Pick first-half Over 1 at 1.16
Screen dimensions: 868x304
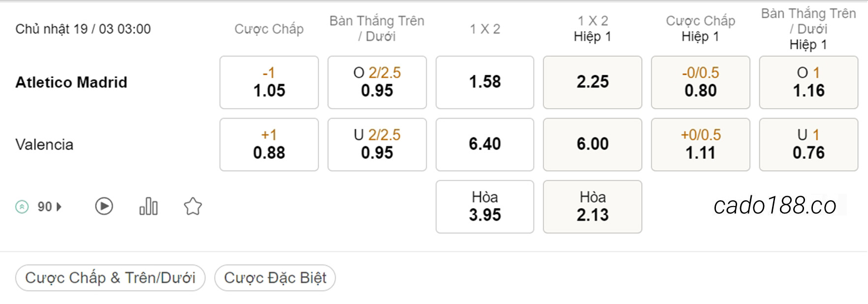[808, 82]
